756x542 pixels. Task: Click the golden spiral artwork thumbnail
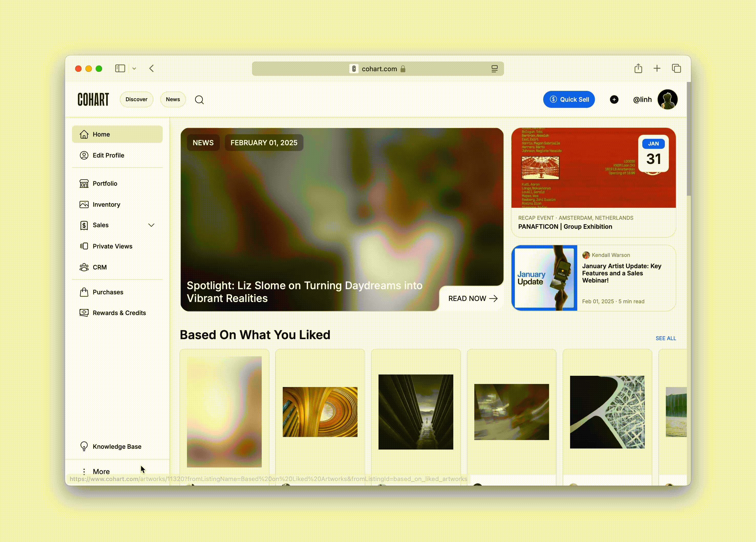pos(320,411)
